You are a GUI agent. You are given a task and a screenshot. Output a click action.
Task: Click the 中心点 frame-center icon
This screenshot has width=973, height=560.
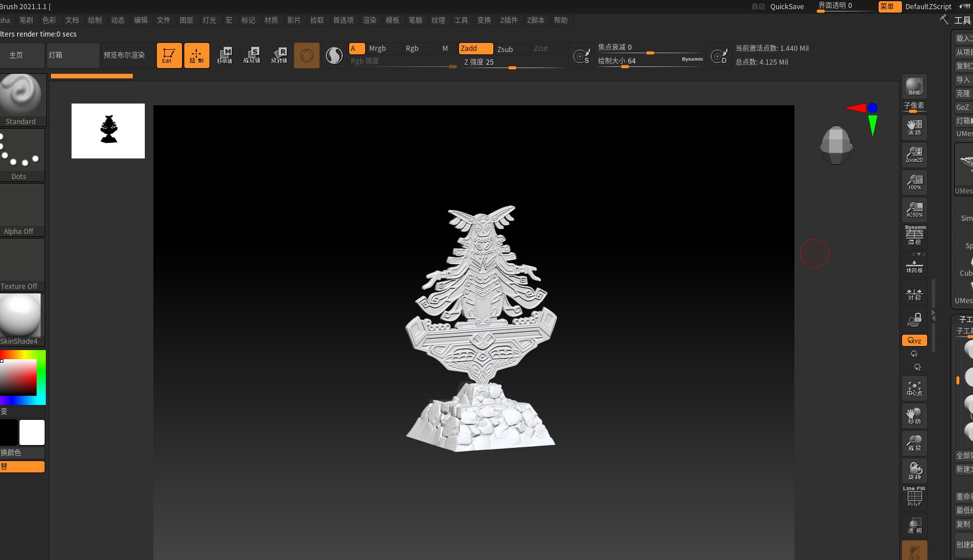[x=914, y=388]
